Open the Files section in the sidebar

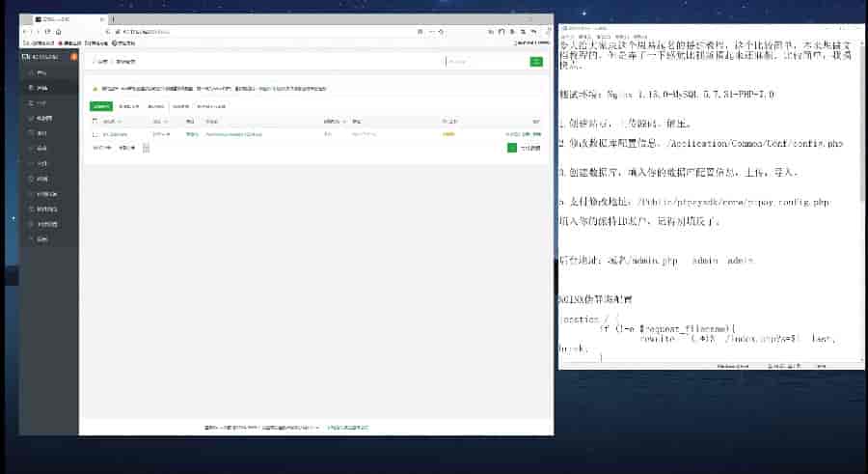pos(42,163)
